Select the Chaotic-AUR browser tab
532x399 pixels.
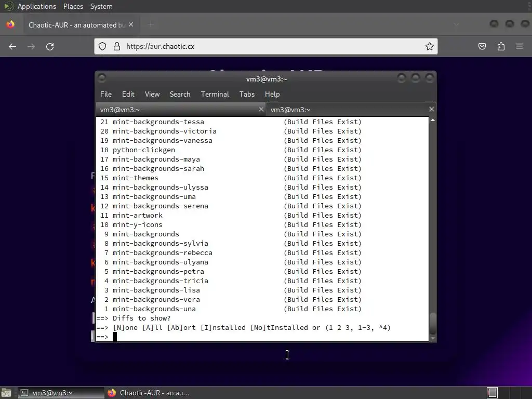point(81,25)
